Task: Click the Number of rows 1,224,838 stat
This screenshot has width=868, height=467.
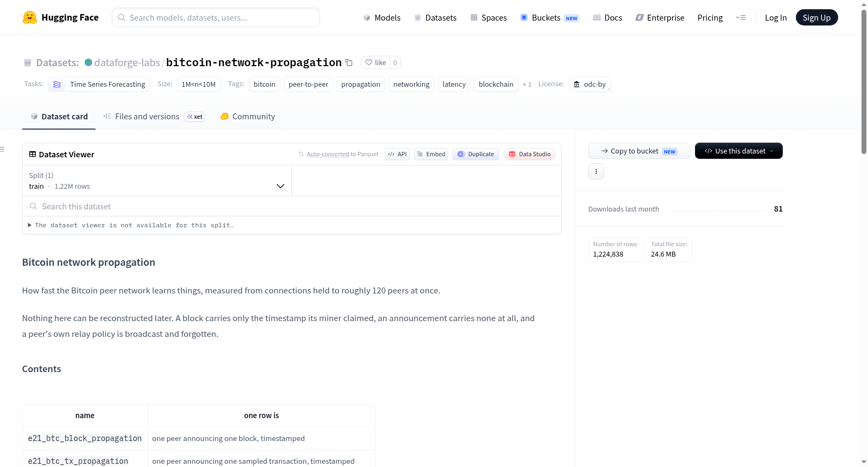Action: 615,250
